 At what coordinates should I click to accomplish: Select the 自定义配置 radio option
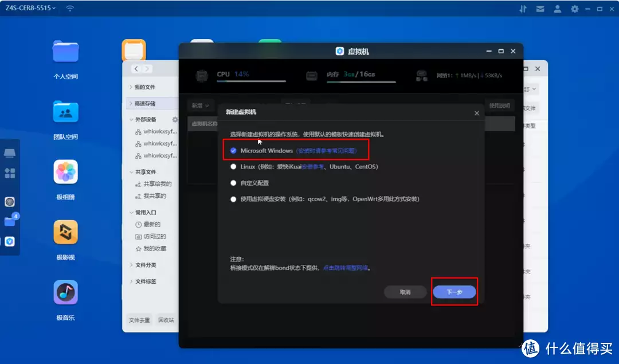[x=233, y=183]
